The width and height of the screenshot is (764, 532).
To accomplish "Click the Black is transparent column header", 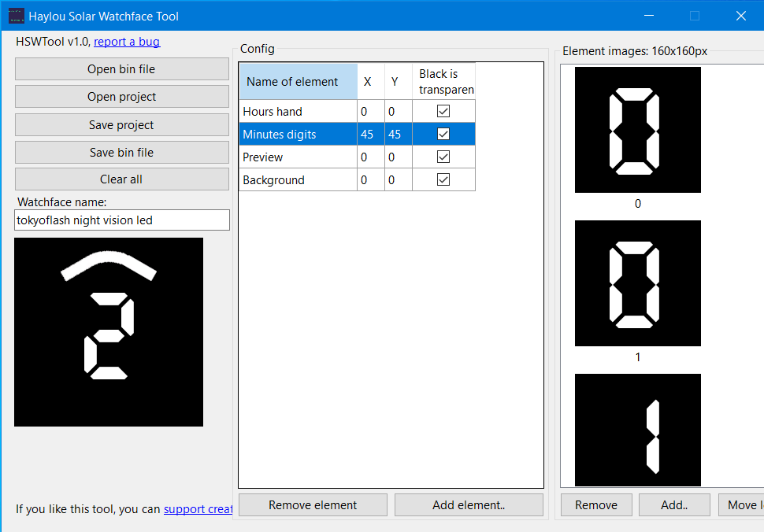I will (x=444, y=81).
